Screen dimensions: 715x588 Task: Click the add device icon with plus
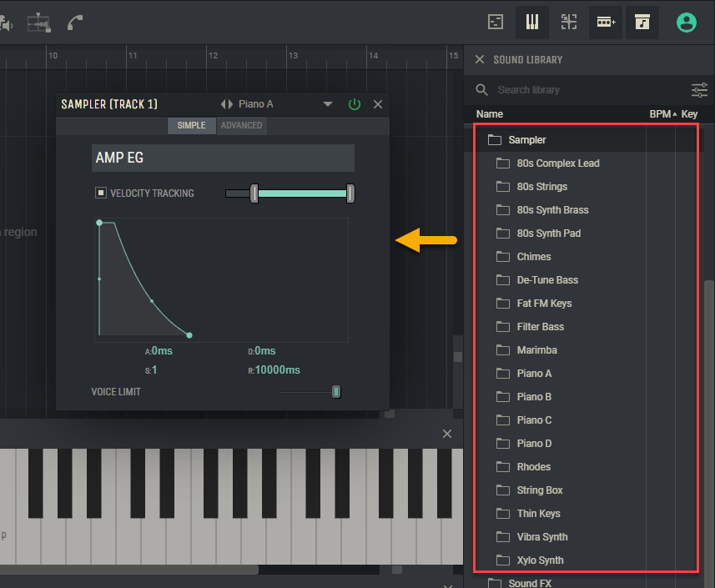click(x=606, y=22)
